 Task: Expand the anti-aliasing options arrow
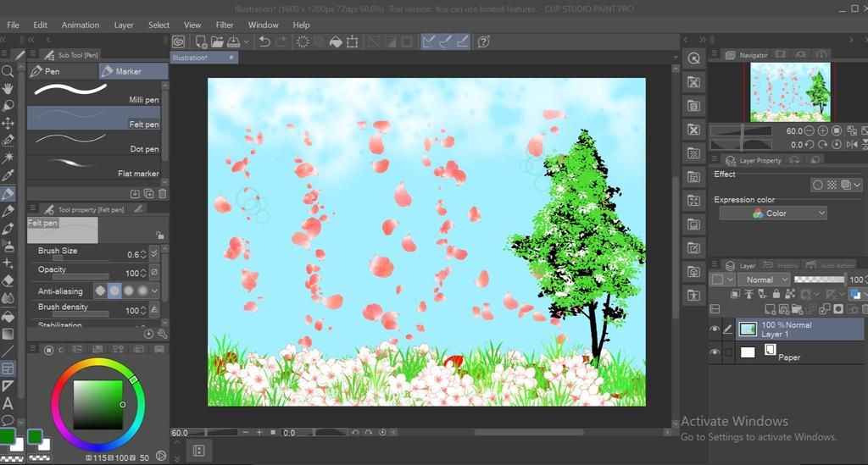pyautogui.click(x=155, y=291)
